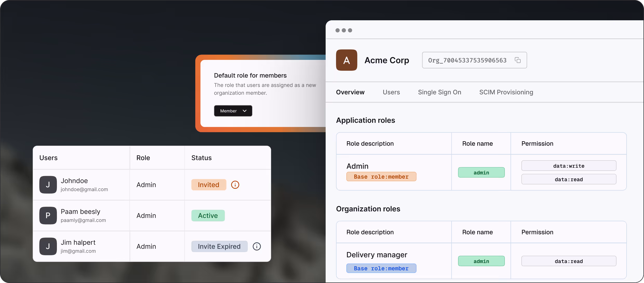The width and height of the screenshot is (644, 283).
Task: Click Paam beesly's 'P' avatar
Action: (x=48, y=215)
